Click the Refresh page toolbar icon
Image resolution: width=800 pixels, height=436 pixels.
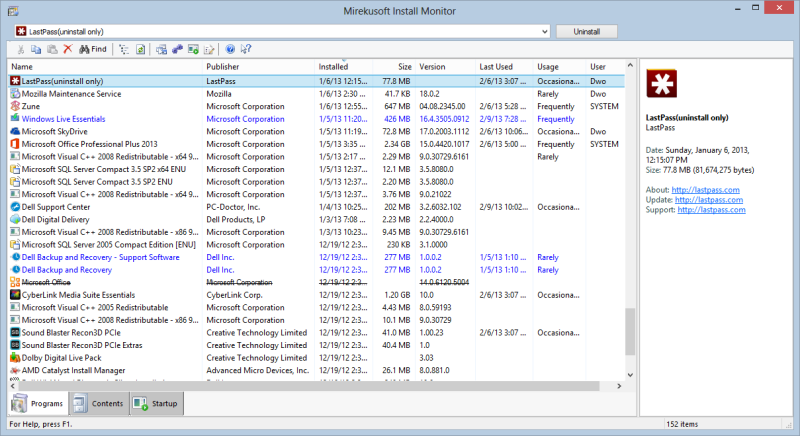coord(140,49)
